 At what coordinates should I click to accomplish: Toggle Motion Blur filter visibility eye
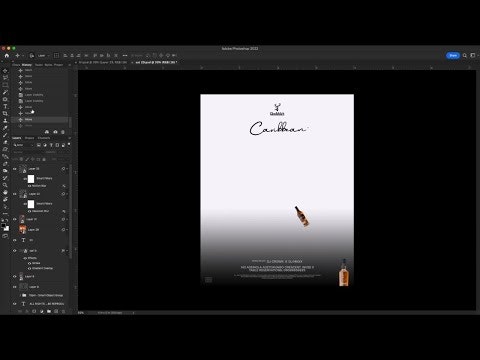[x=29, y=186]
